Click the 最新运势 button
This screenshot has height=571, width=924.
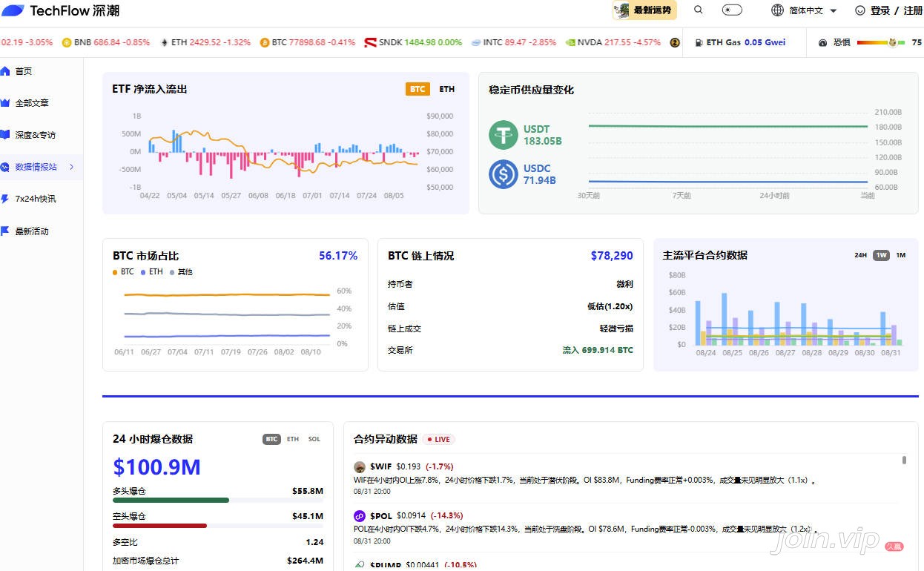pyautogui.click(x=644, y=10)
